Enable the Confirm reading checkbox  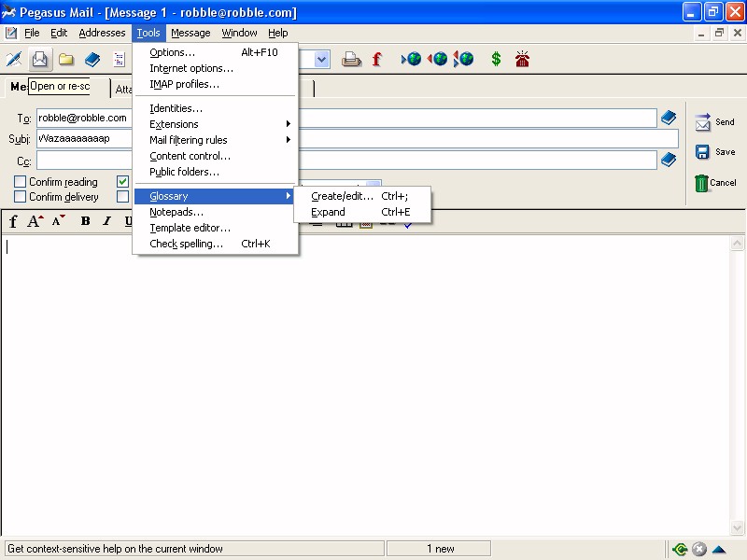[x=20, y=181]
